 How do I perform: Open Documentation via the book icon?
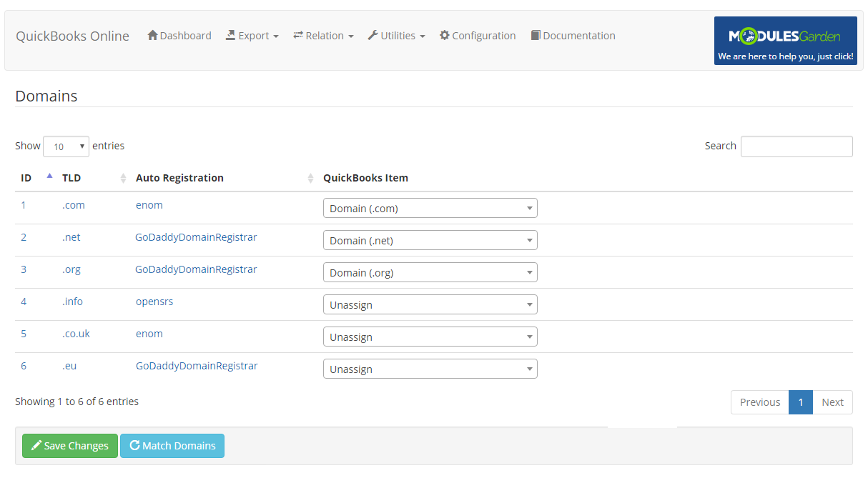(x=535, y=35)
